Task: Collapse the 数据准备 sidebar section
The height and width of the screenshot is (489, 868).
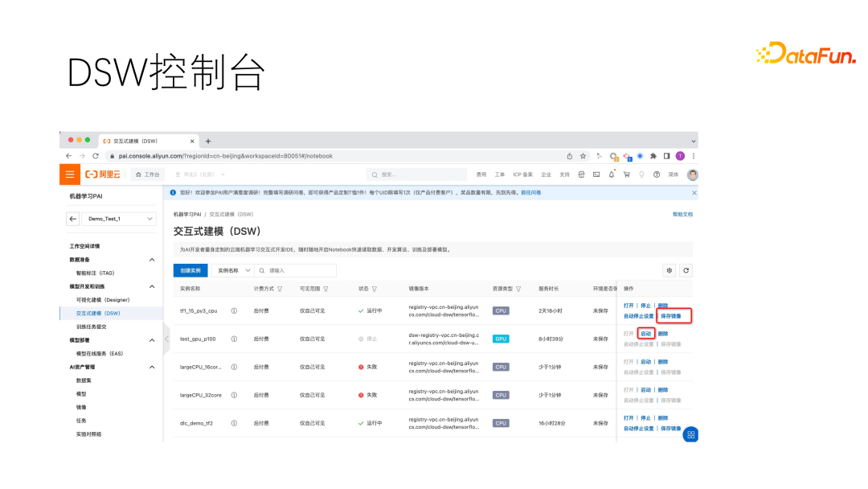Action: tap(152, 260)
